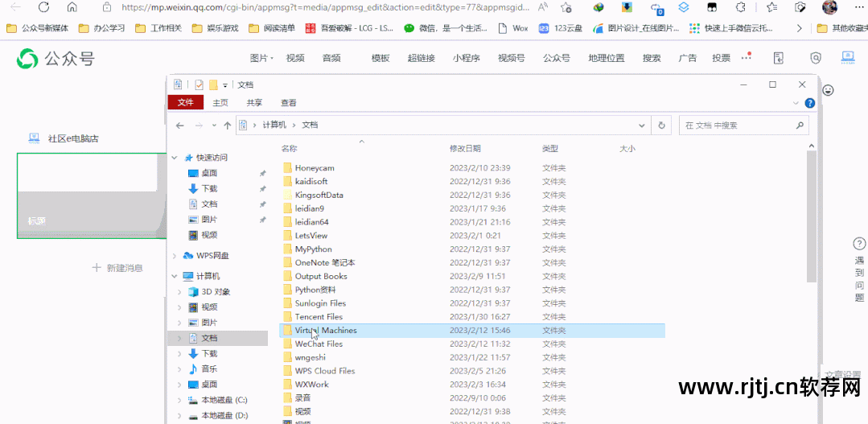This screenshot has height=424, width=868.
Task: Click the Explorer help question mark icon
Action: pyautogui.click(x=809, y=103)
